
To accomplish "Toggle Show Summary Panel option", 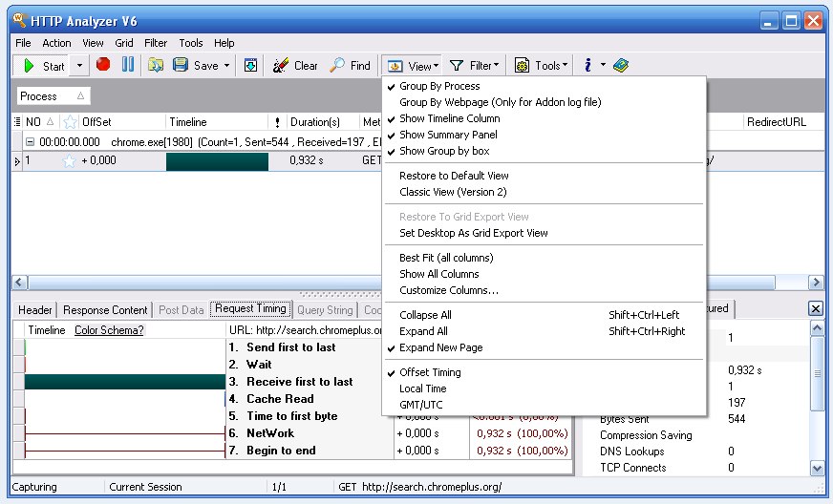I will pyautogui.click(x=448, y=135).
